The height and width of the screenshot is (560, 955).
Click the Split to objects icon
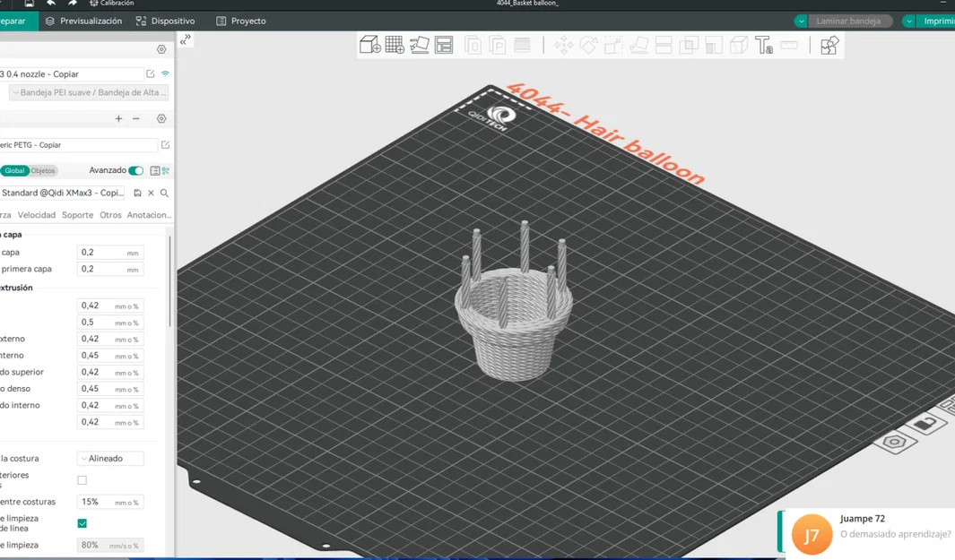tap(473, 45)
